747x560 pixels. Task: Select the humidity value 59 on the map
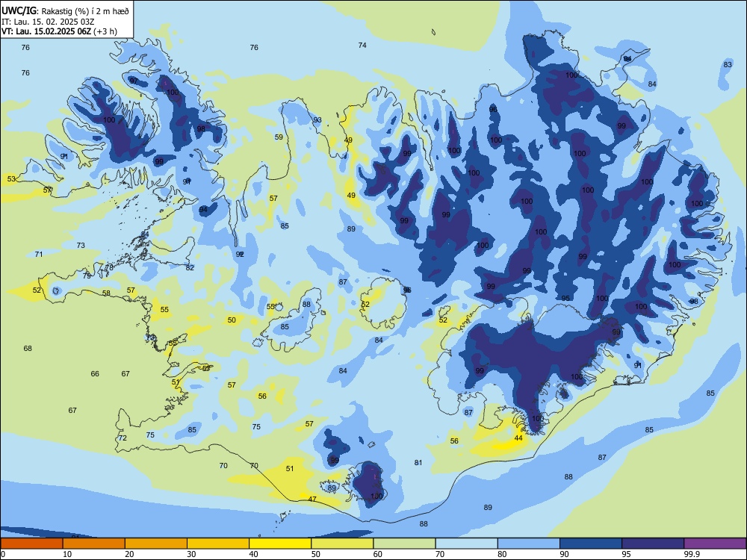click(x=279, y=137)
